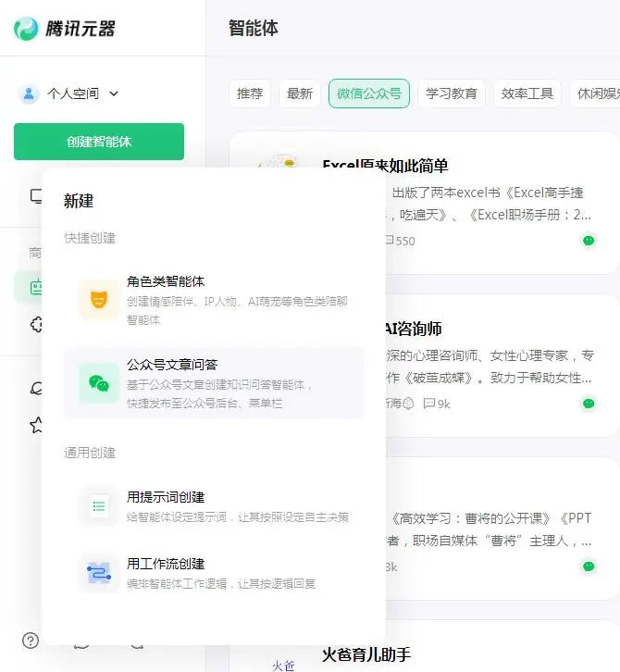620x672 pixels.
Task: Open the 火爸育儿助手 agent card
Action: [366, 654]
